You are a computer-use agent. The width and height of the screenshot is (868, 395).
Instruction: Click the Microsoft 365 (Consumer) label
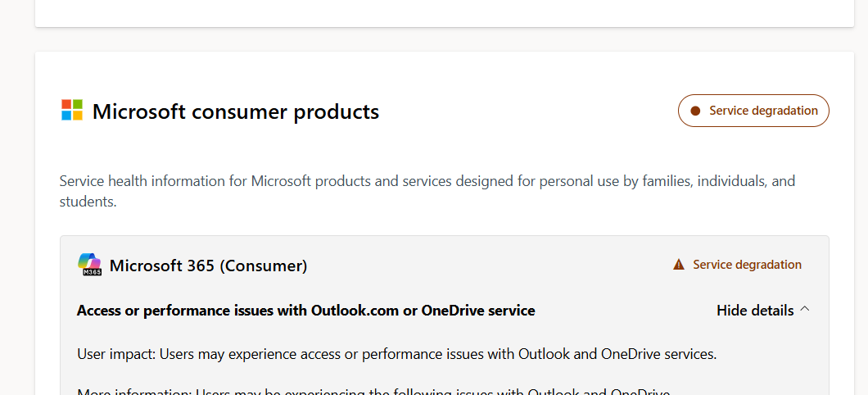(208, 266)
